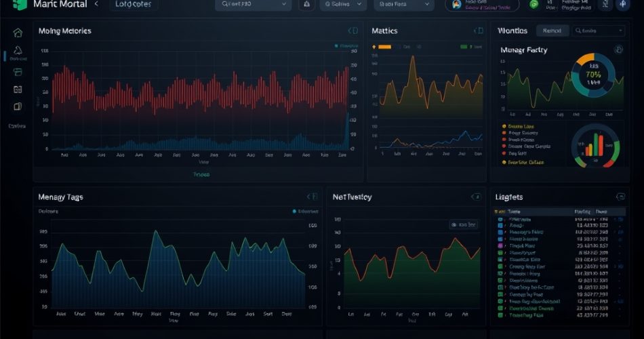Toggle third red legend item in Wontlos
The image size is (644, 339).
pyautogui.click(x=519, y=140)
